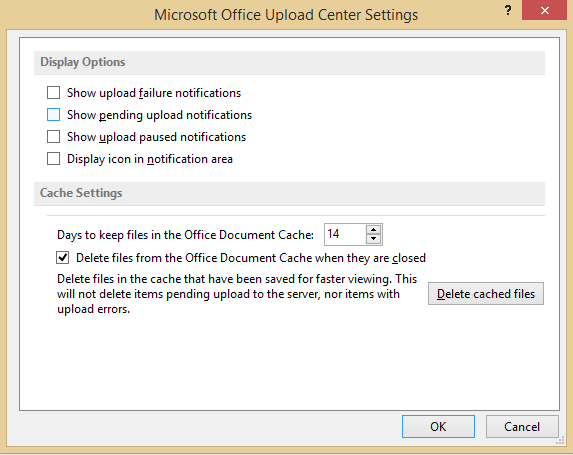Dismiss the dialog using Cancel
The width and height of the screenshot is (573, 455).
[522, 426]
